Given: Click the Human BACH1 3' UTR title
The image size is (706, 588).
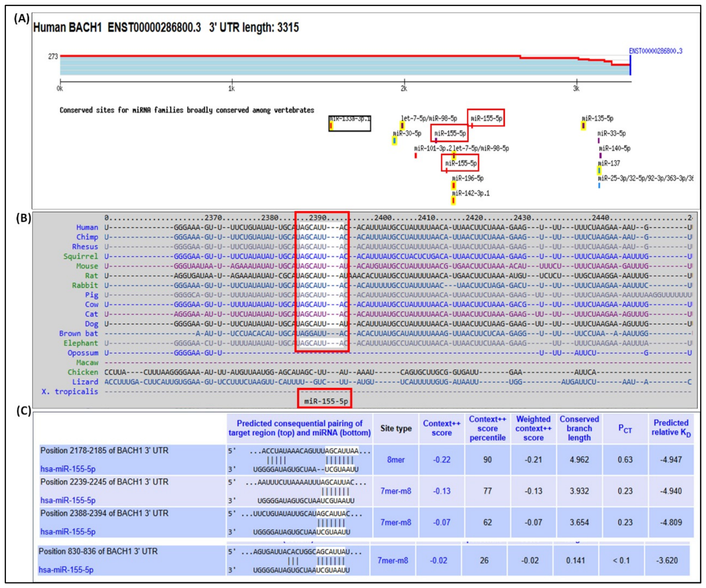Looking at the screenshot, I should 166,27.
